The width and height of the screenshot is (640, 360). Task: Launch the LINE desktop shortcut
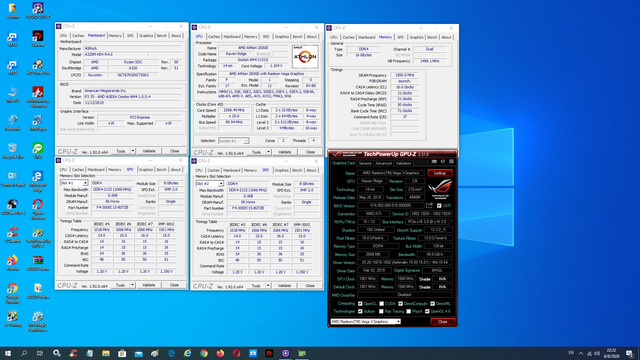38,151
